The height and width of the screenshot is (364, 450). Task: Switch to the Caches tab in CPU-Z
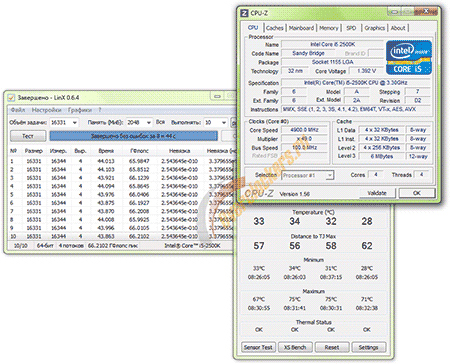click(x=275, y=28)
